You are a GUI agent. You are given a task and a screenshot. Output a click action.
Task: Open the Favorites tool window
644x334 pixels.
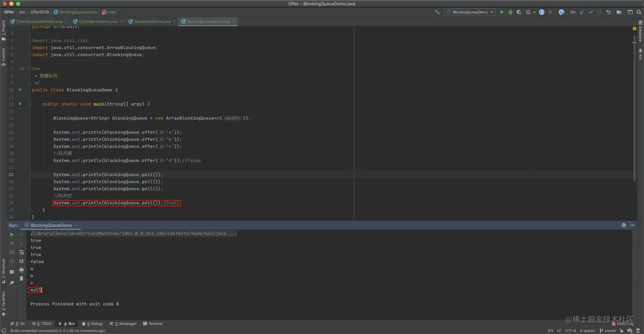[3, 304]
